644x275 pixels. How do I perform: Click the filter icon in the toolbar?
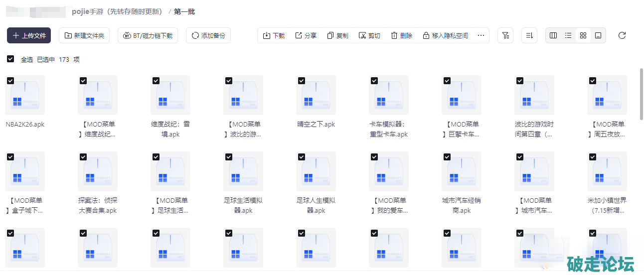click(x=505, y=35)
